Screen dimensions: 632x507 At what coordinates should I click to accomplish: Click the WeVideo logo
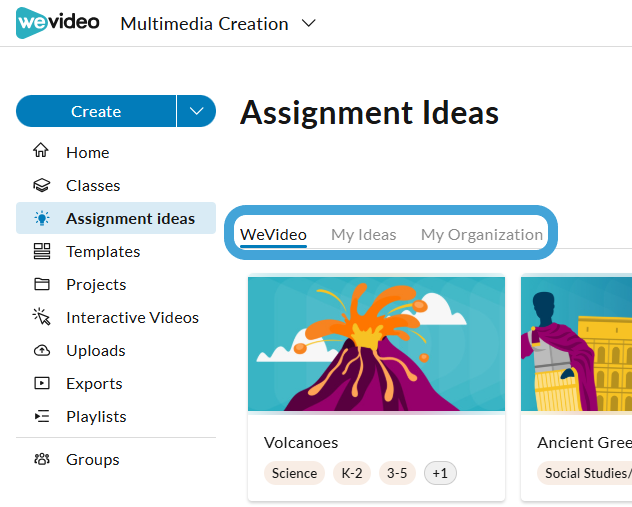coord(57,23)
